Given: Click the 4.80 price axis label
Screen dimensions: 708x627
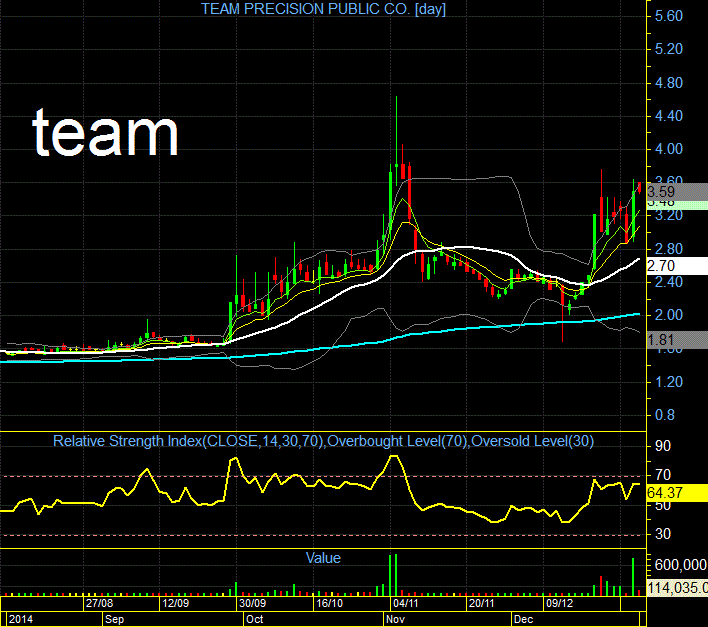Looking at the screenshot, I should pyautogui.click(x=669, y=83).
